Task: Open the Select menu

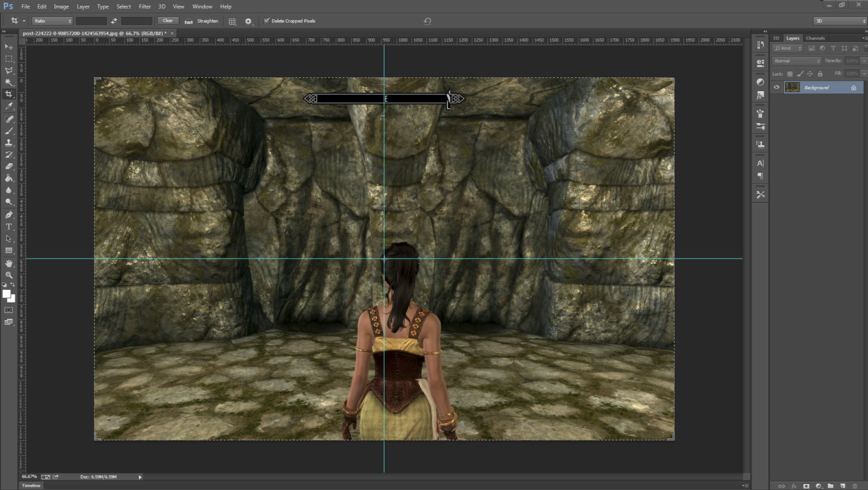Action: coord(124,6)
